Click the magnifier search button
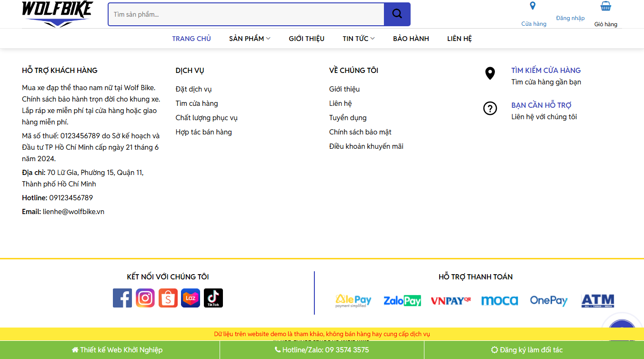 coord(397,14)
